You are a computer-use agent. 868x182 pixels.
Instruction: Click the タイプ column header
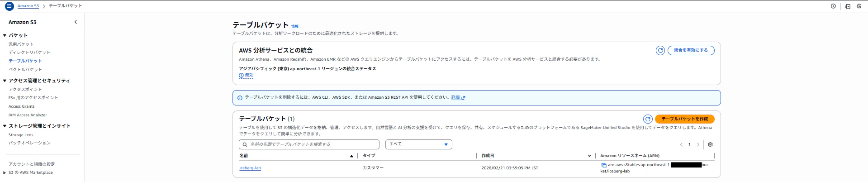point(369,156)
